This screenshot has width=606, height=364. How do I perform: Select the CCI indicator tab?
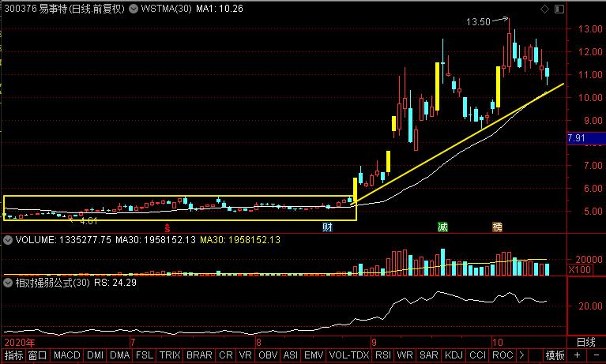click(x=478, y=355)
